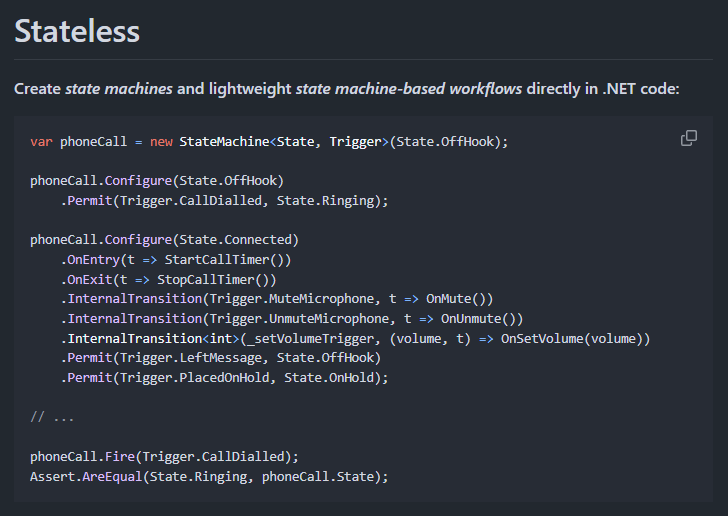Click the text "directly in .NET code:"
The image size is (728, 516).
pos(603,88)
